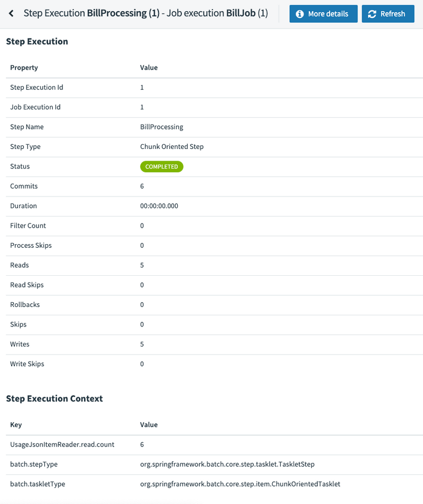Open More details button
The height and width of the screenshot is (504, 423).
(323, 14)
